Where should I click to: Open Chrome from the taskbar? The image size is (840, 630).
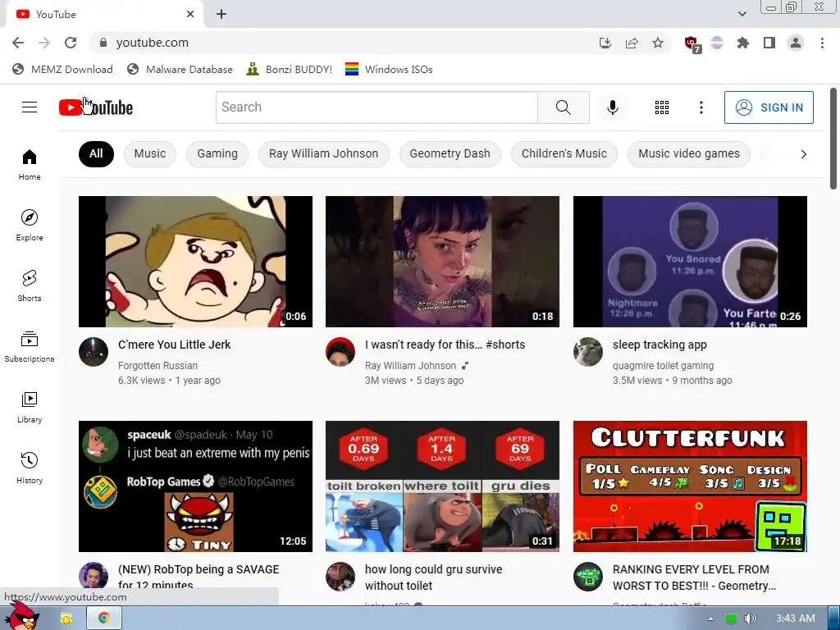coord(103,619)
